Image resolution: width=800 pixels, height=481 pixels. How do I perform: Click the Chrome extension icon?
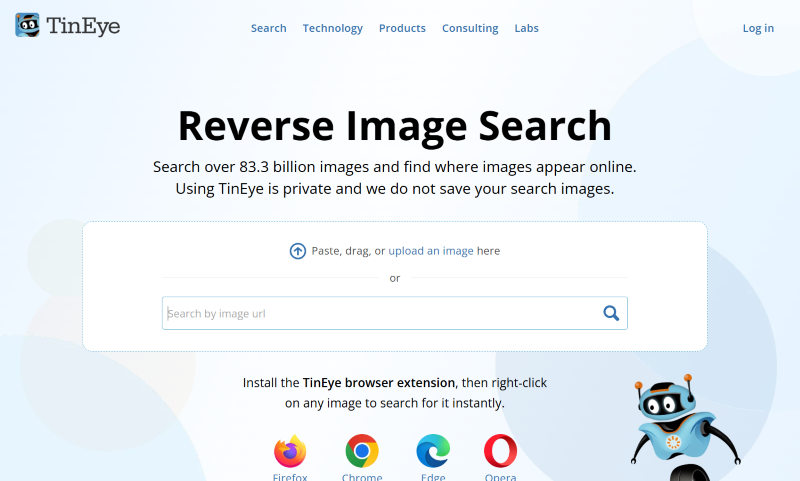(362, 451)
